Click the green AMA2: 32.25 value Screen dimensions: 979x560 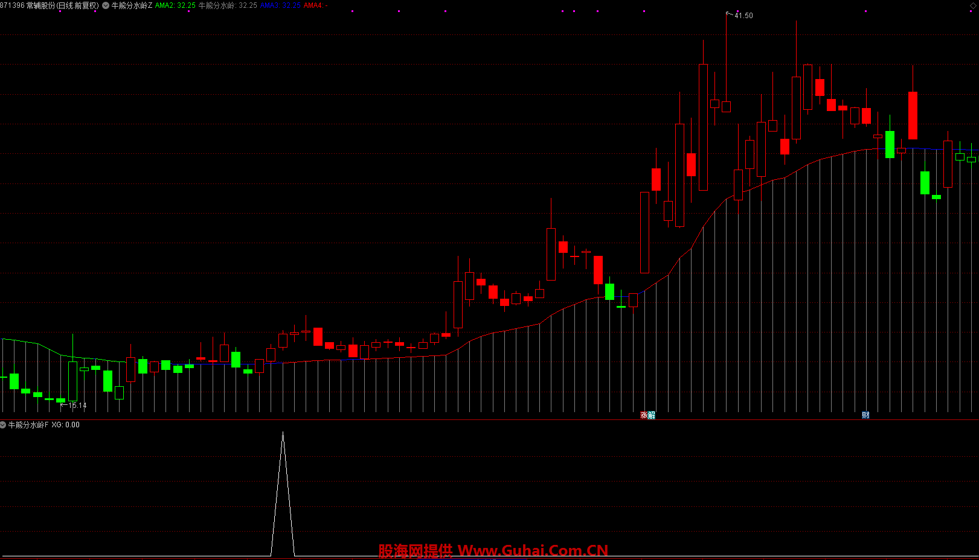coord(175,5)
